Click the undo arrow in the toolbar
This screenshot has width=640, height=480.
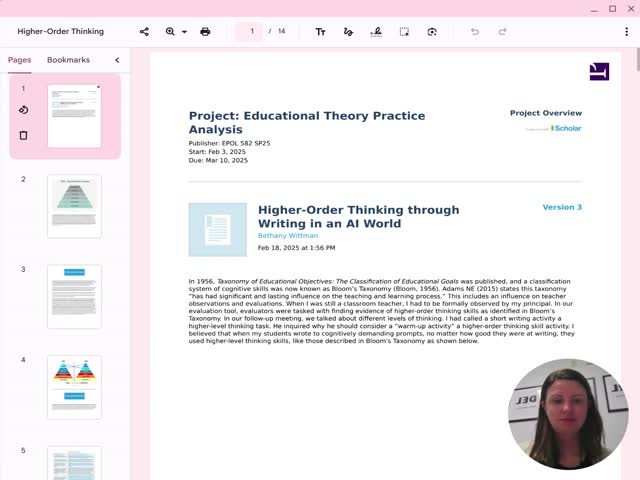coord(474,32)
